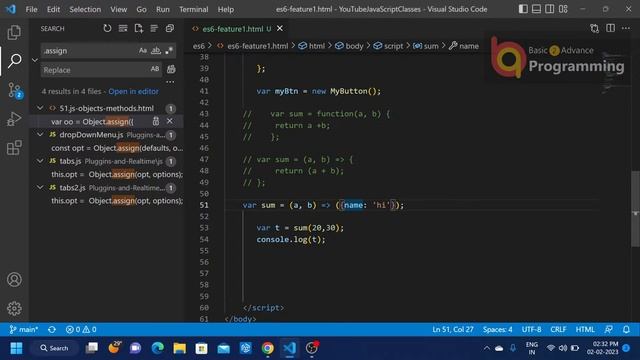The width and height of the screenshot is (640, 360).
Task: Open the Selection menu
Action: (85, 9)
